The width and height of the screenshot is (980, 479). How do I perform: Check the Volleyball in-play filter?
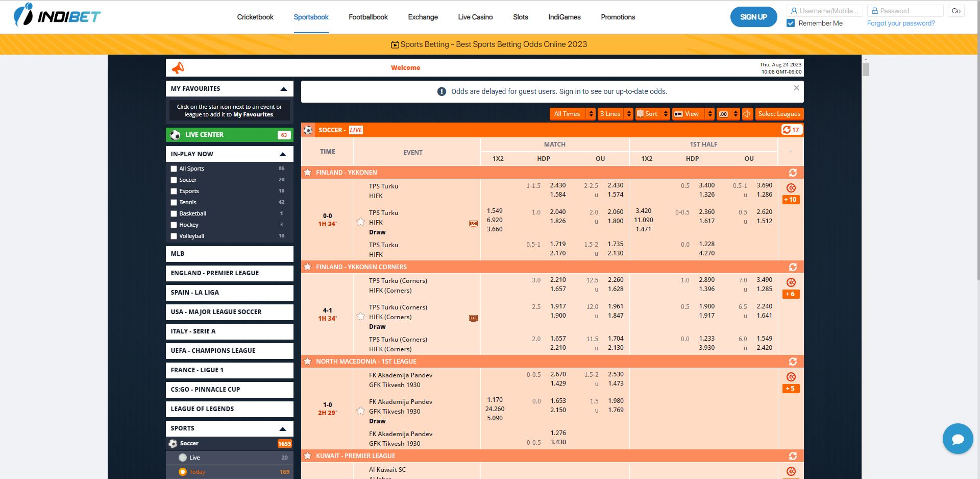pyautogui.click(x=174, y=236)
